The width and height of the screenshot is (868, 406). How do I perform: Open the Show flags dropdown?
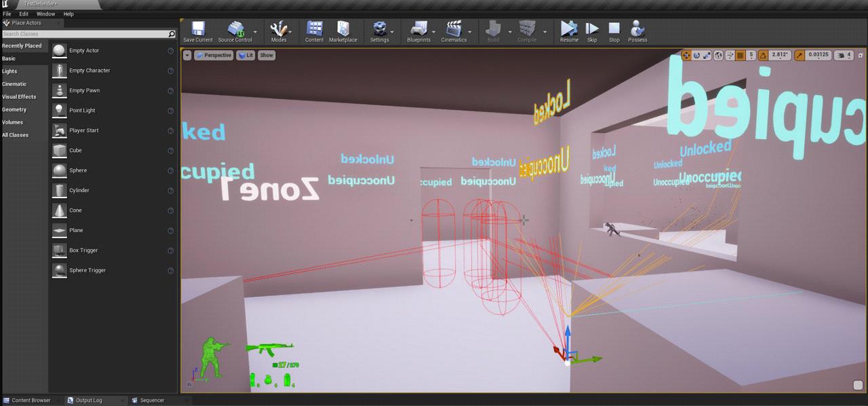266,55
